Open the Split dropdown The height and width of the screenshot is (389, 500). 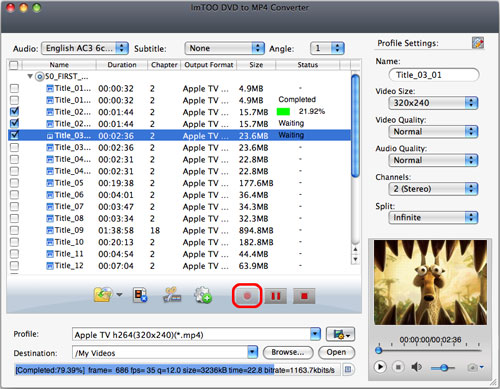(433, 218)
